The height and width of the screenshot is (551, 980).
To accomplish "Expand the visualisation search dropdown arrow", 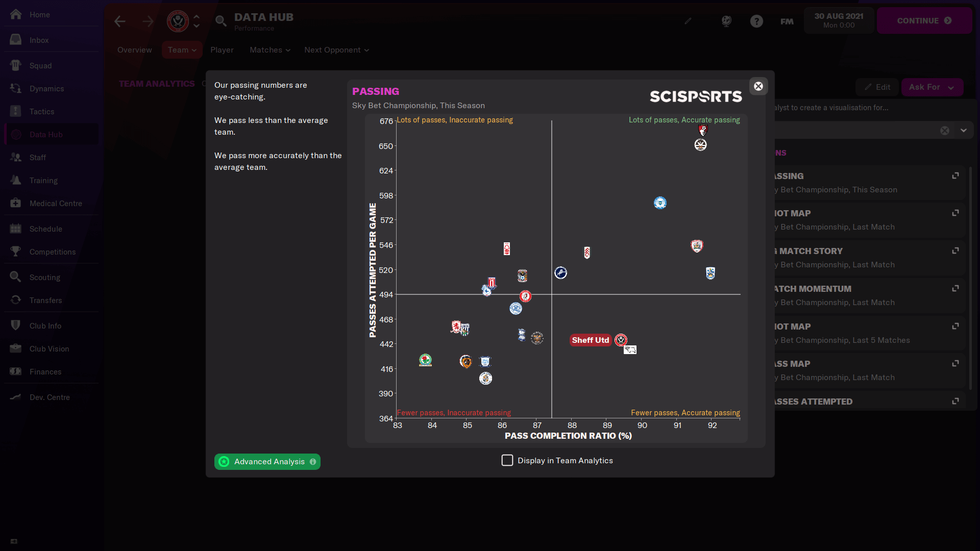I will [x=964, y=131].
